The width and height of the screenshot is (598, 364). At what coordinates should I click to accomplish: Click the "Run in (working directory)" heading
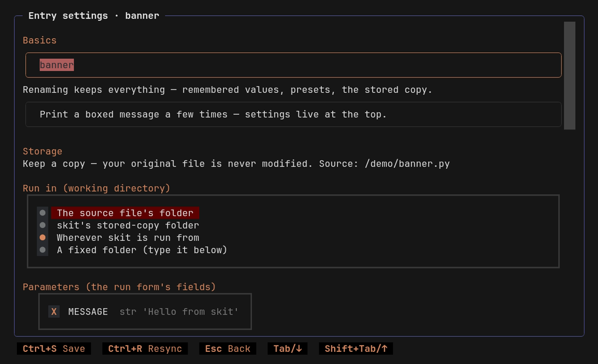coord(97,188)
